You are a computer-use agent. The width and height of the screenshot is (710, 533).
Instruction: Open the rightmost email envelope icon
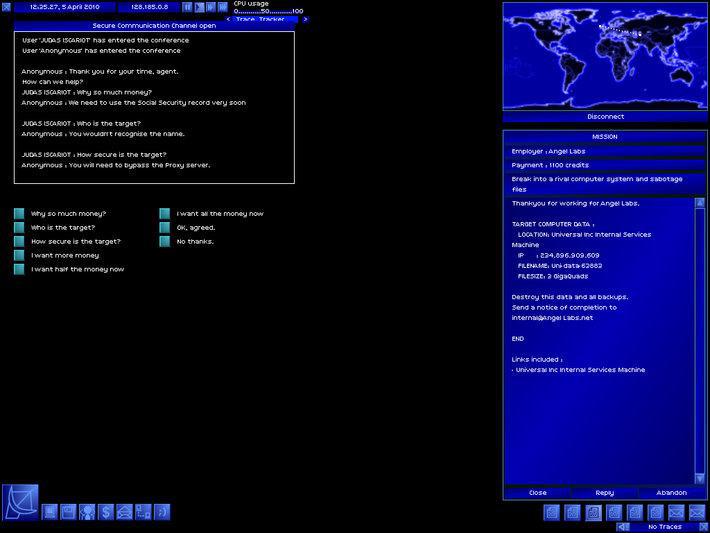697,512
